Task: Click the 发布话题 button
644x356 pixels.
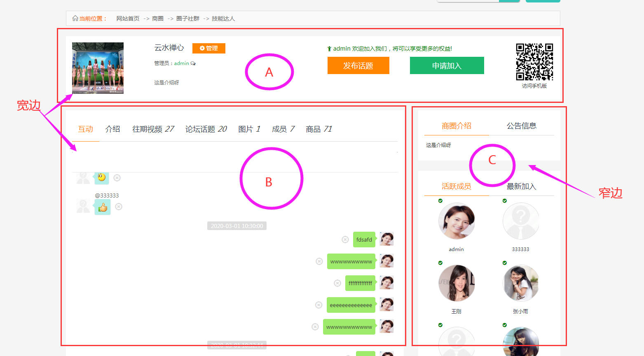Action: [358, 65]
